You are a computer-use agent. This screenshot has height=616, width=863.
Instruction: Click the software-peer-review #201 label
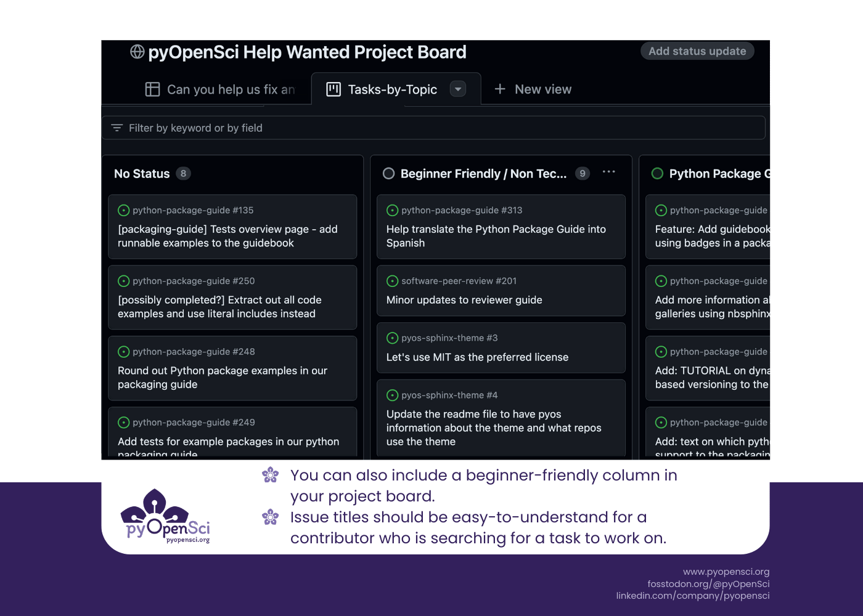point(459,281)
